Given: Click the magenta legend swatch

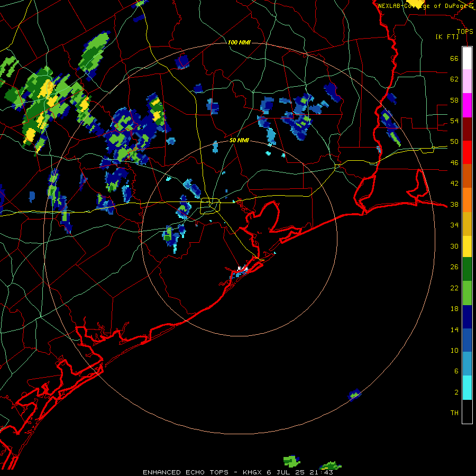Looking at the screenshot, I should click(467, 105).
